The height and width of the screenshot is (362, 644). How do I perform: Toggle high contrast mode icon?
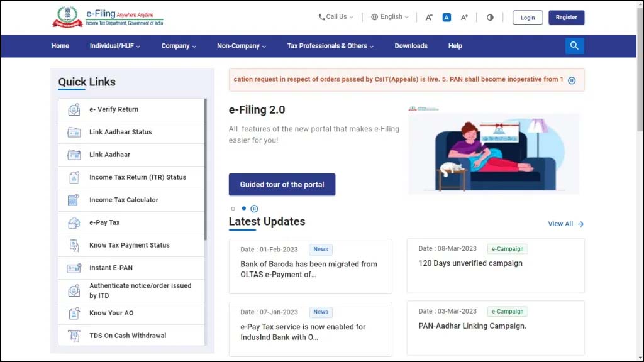[x=490, y=18]
